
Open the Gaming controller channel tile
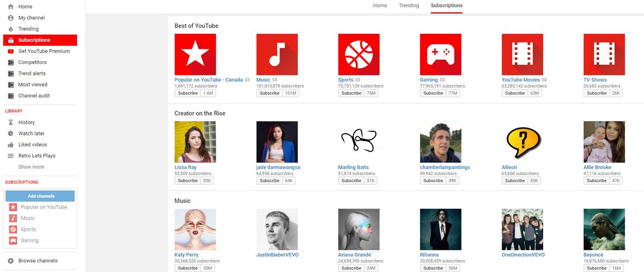[x=441, y=54]
